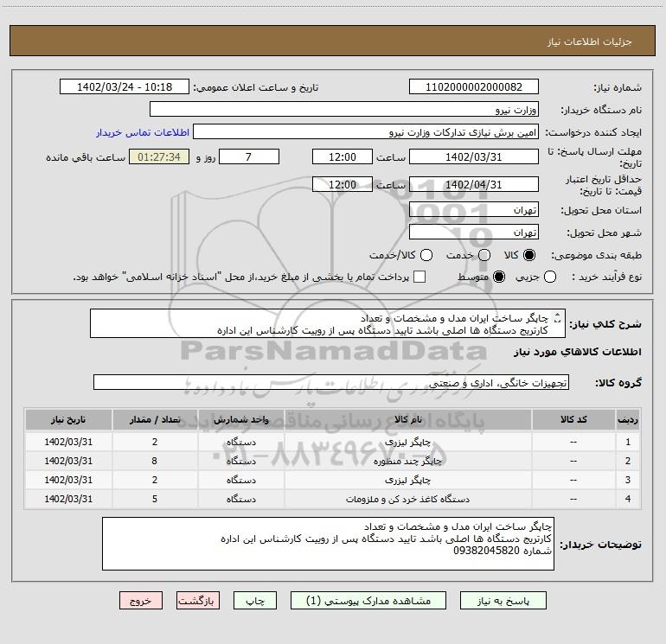Toggle اسناد خزانه اسلامی payment checkbox
The height and width of the screenshot is (644, 666).
point(419,277)
